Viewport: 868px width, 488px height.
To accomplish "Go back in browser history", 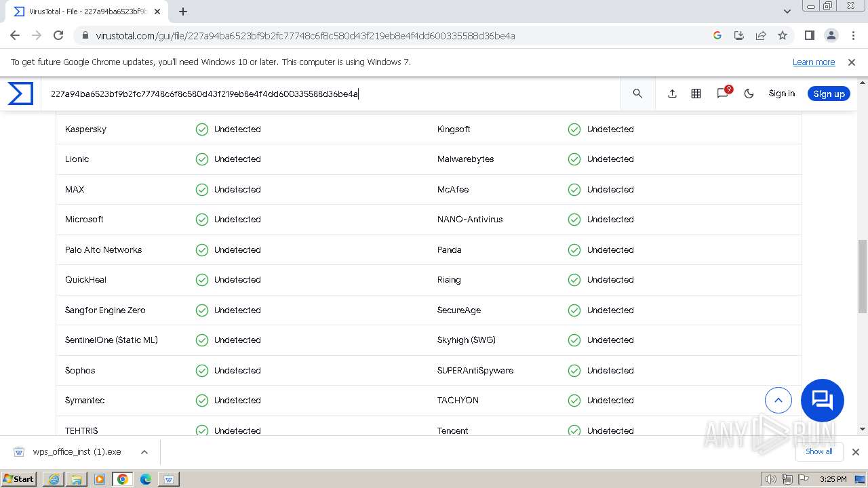I will (15, 35).
